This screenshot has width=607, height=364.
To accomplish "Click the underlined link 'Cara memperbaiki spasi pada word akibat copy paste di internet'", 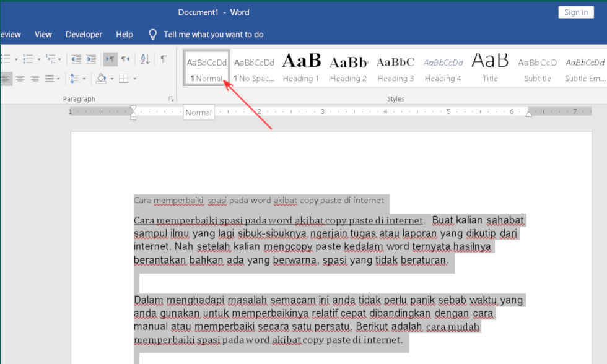I will [x=278, y=220].
